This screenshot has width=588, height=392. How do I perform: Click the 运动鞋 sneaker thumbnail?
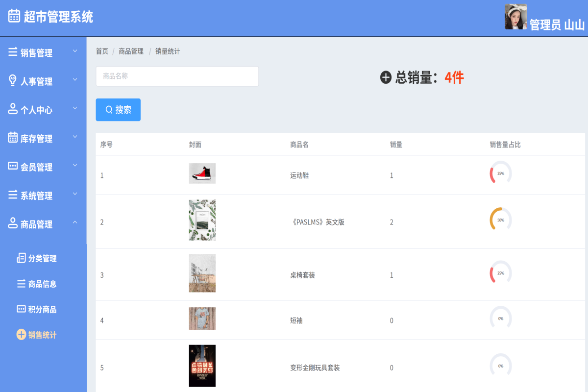tap(202, 173)
